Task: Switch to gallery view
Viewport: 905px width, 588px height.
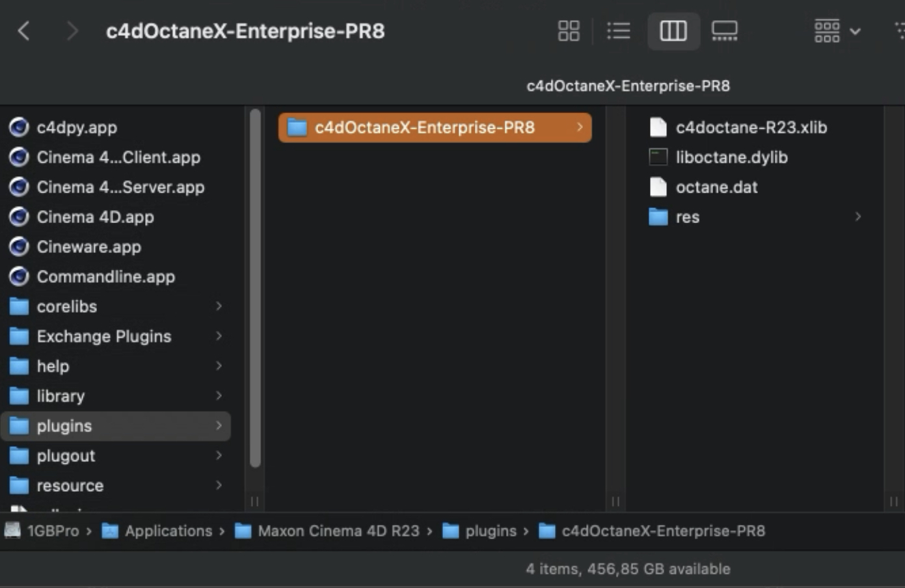Action: pos(724,31)
